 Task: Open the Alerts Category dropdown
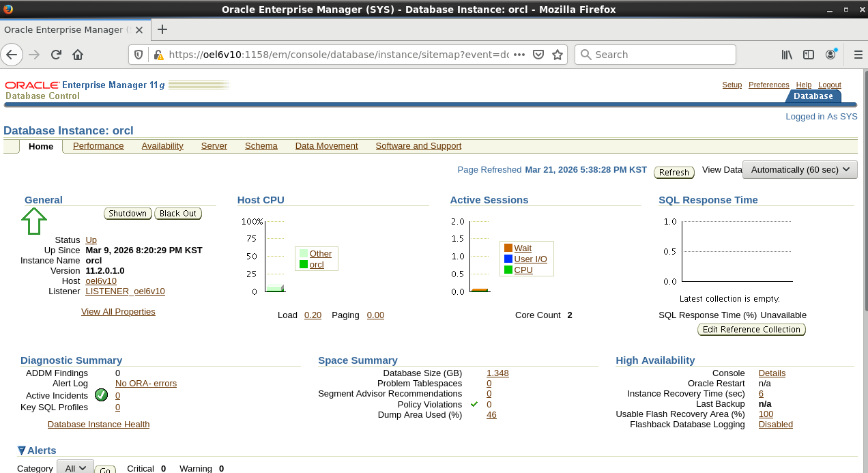click(x=75, y=468)
